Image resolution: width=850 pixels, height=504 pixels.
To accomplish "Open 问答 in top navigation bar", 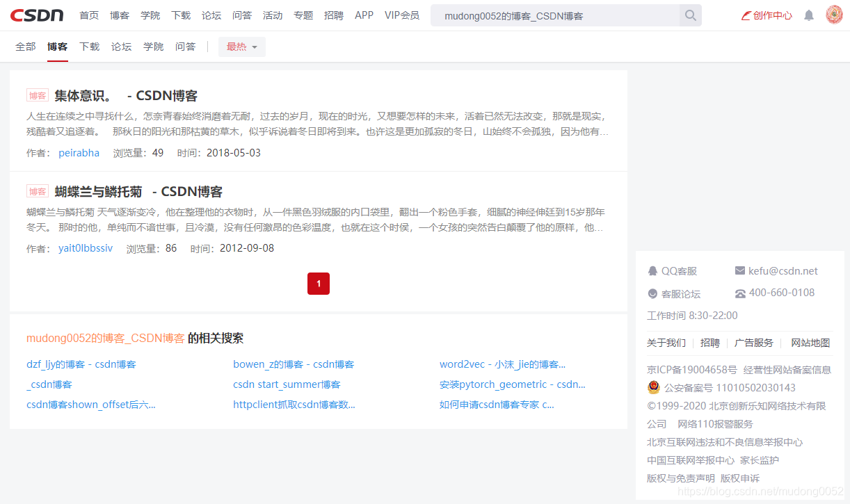I will [242, 15].
